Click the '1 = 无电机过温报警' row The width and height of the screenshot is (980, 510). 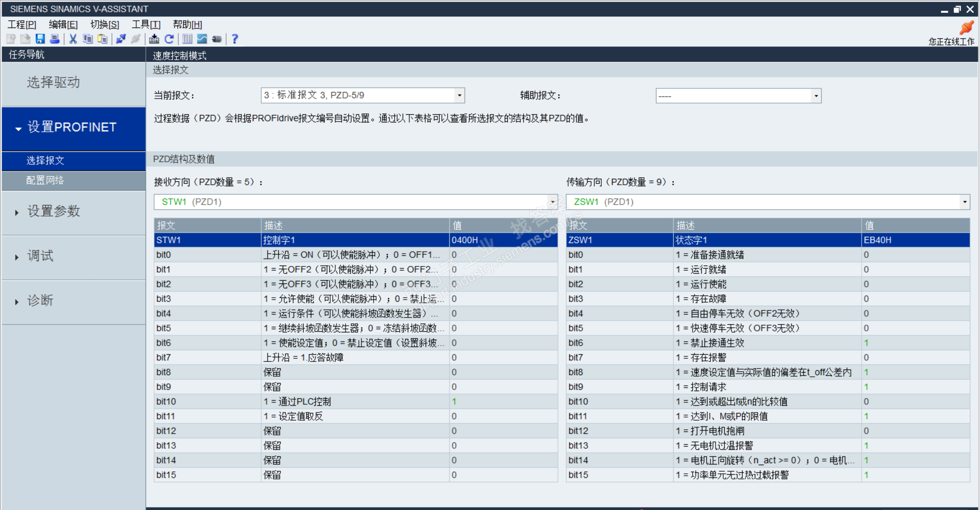pyautogui.click(x=768, y=446)
